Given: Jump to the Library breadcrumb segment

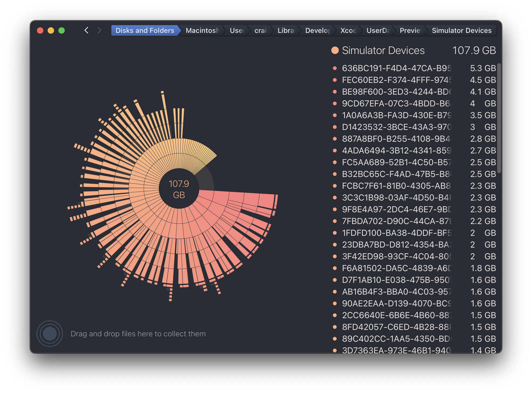Looking at the screenshot, I should [286, 30].
